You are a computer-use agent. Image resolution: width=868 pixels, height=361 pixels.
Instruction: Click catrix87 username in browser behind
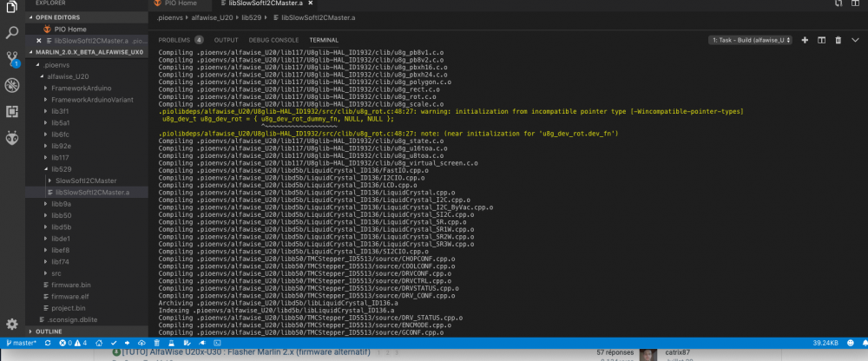[x=678, y=352]
